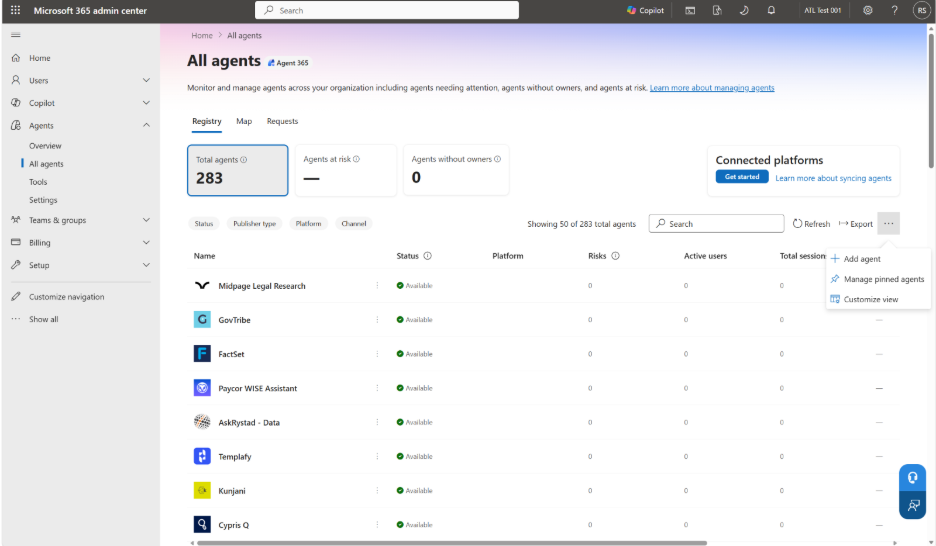The image size is (936, 546).
Task: Click the top global Search box
Action: coord(387,10)
